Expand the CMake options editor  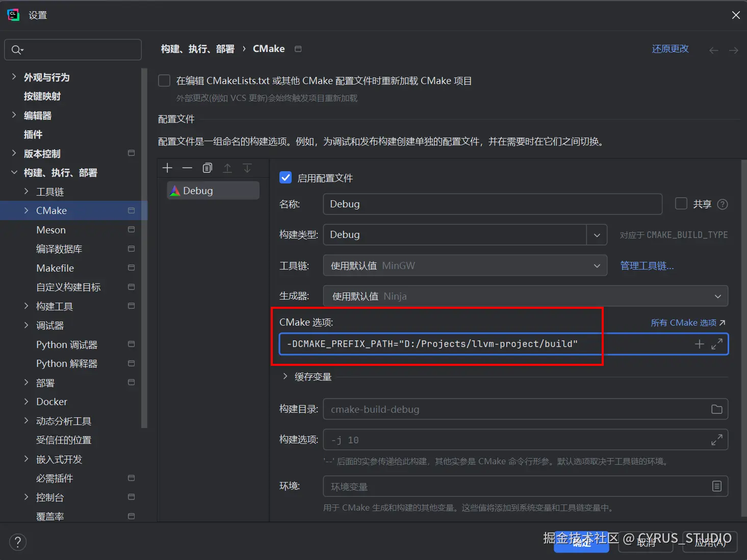717,343
